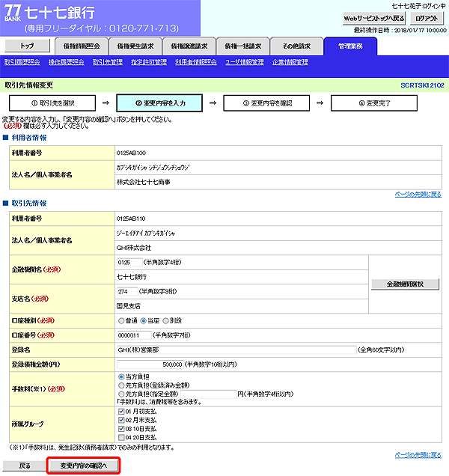Click step ④ 変更完了 box
This screenshot has height=476, width=449.
pos(374,103)
